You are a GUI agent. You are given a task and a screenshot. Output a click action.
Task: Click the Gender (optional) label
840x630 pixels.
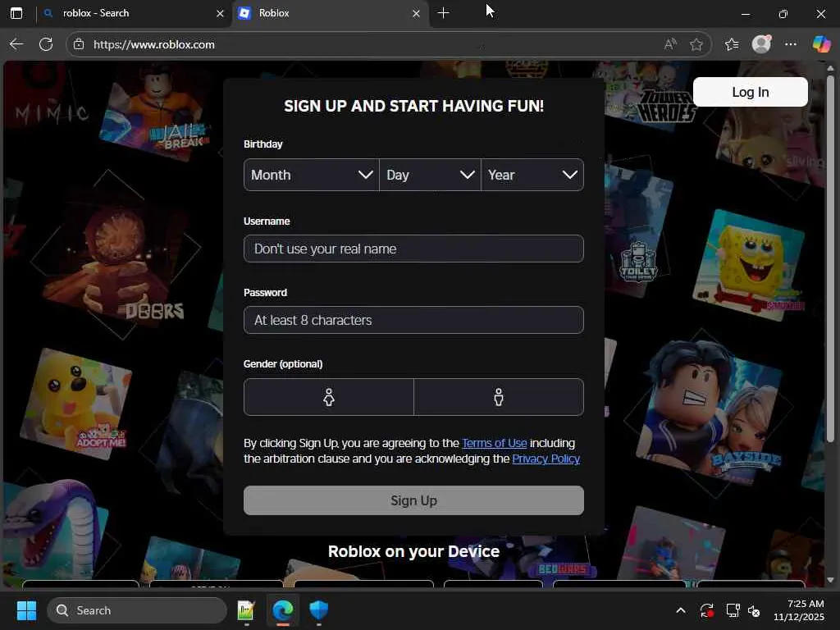tap(283, 363)
